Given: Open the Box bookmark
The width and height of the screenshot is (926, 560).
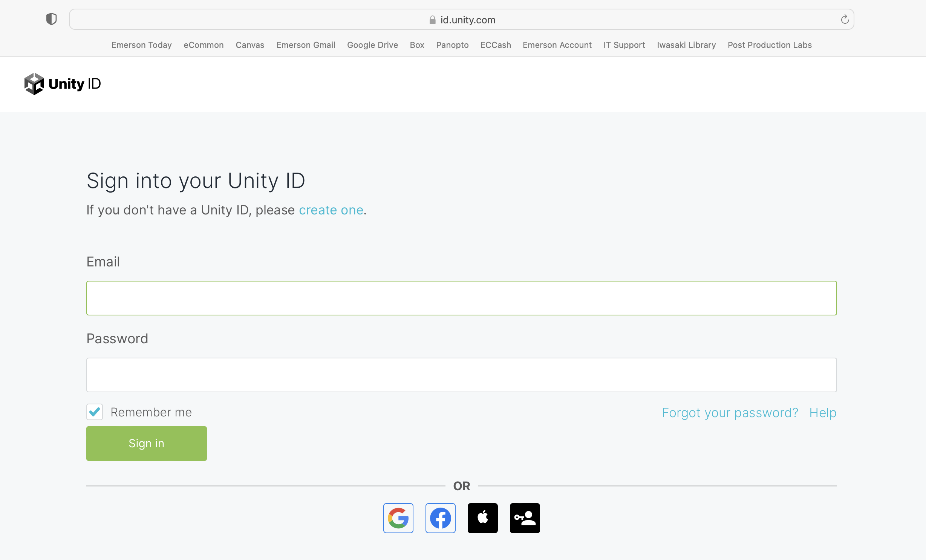Looking at the screenshot, I should point(417,45).
